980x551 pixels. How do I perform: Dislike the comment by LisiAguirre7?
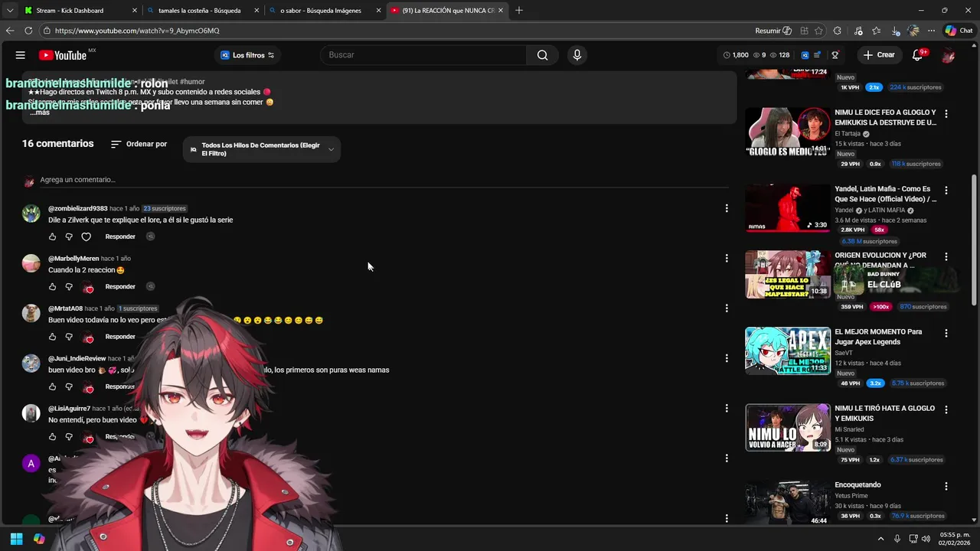click(x=69, y=437)
